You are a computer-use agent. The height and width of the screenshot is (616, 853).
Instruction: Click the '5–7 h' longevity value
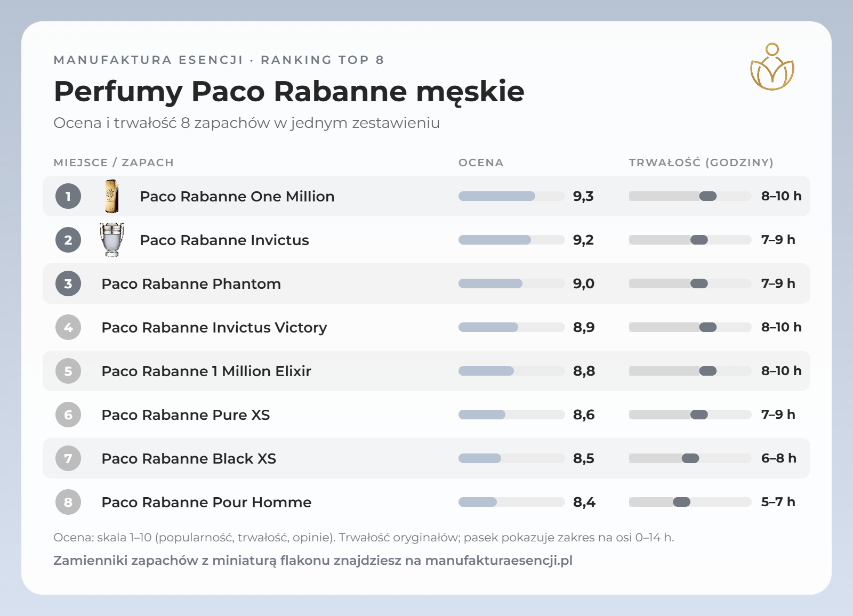pyautogui.click(x=778, y=502)
